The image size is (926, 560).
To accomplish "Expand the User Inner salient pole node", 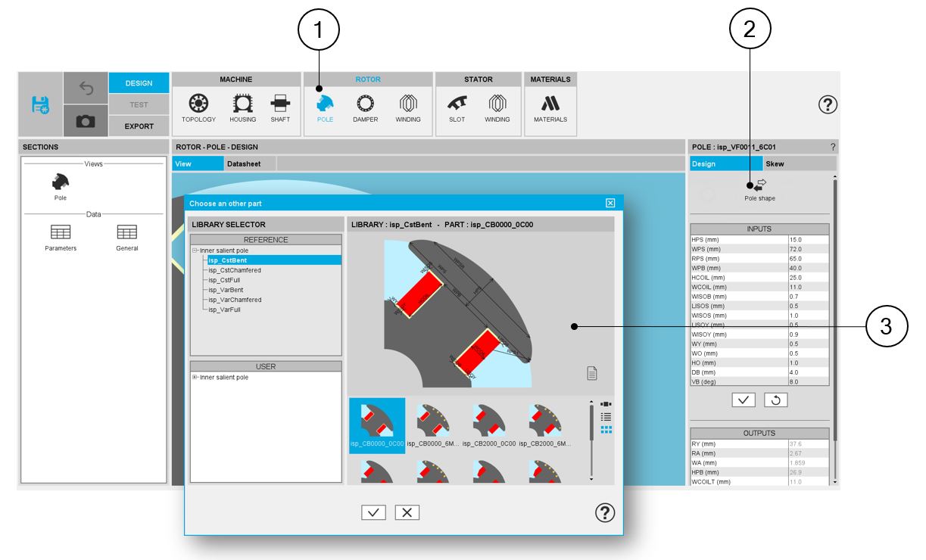I will click(x=195, y=377).
